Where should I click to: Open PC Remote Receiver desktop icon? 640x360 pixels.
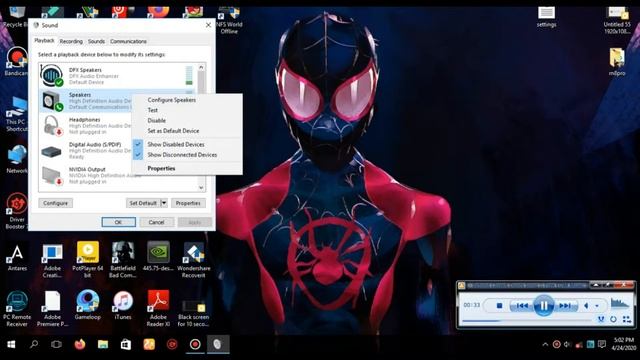coord(17,309)
